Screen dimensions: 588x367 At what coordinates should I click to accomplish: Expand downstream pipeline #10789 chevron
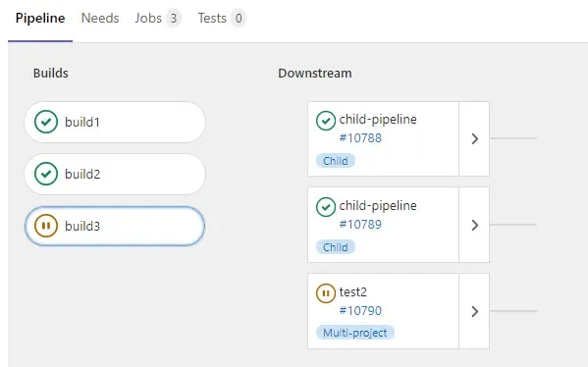click(474, 225)
